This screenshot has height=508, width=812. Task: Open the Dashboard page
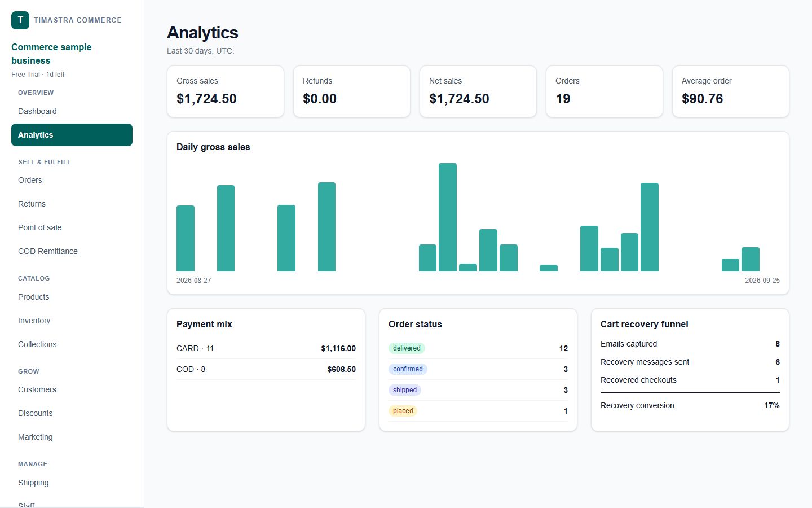pos(72,111)
